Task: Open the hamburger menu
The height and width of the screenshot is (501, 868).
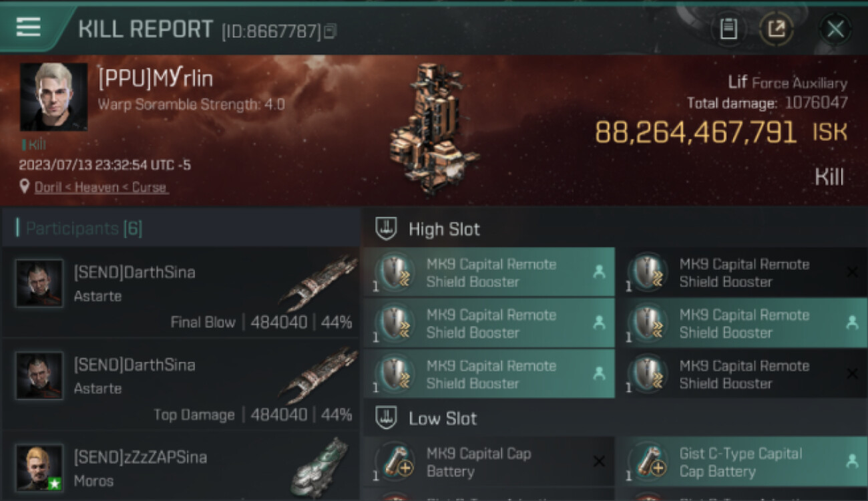Action: coord(29,27)
